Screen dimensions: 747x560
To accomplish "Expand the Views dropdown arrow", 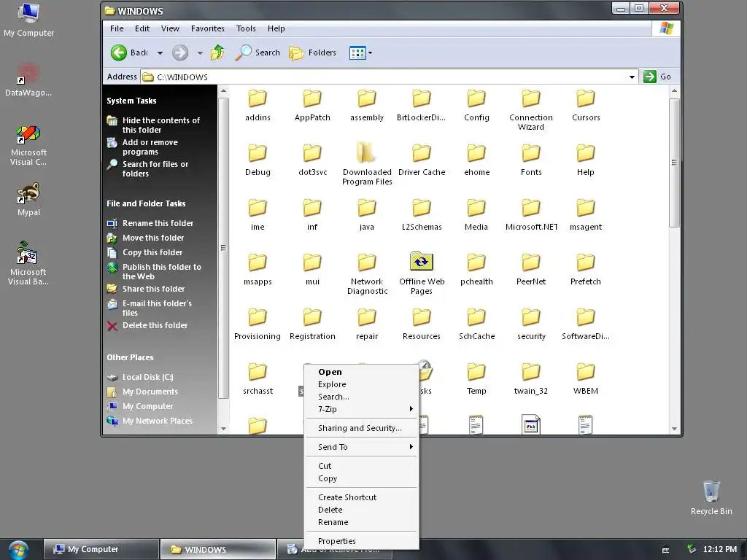I will tap(370, 52).
